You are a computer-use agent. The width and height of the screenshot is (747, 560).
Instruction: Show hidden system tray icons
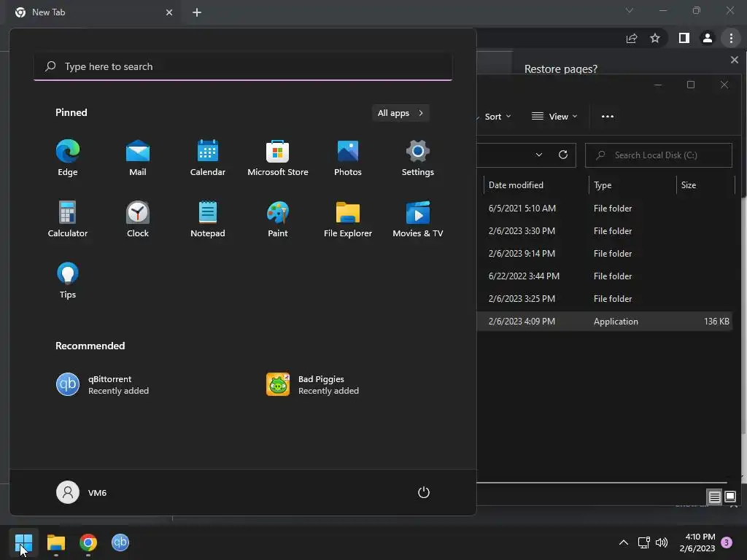tap(623, 542)
